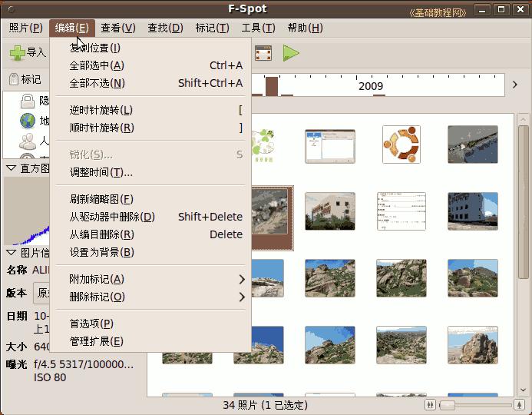Viewport: 532px width, 415px height.
Task: Open the Tags (标记) menu
Action: pyautogui.click(x=212, y=28)
